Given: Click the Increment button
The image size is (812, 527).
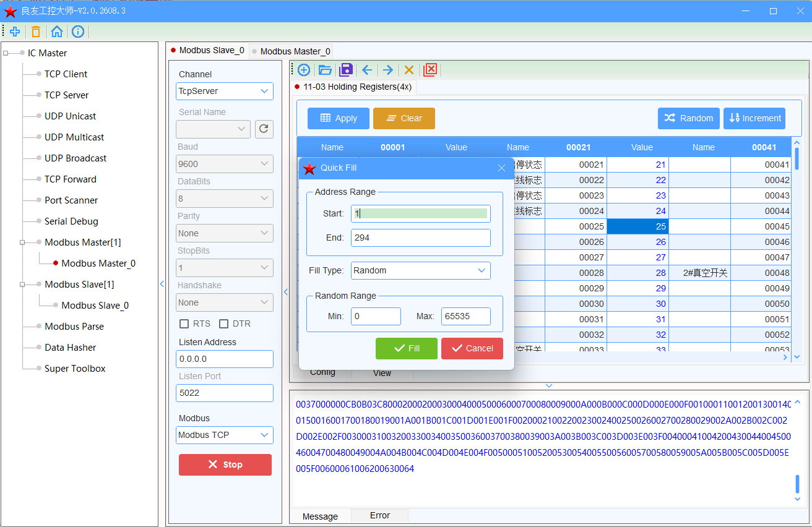Looking at the screenshot, I should pyautogui.click(x=754, y=118).
